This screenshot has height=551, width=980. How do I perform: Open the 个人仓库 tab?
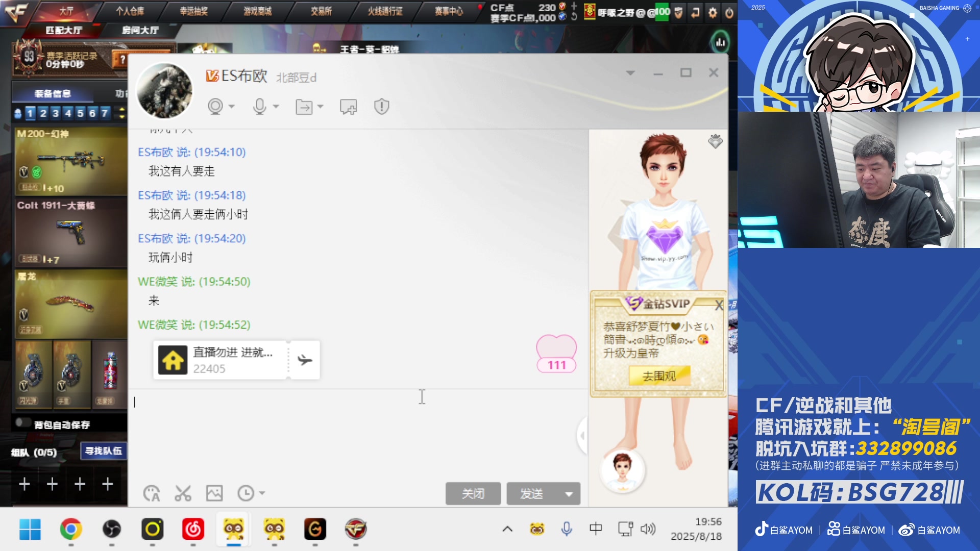[130, 11]
